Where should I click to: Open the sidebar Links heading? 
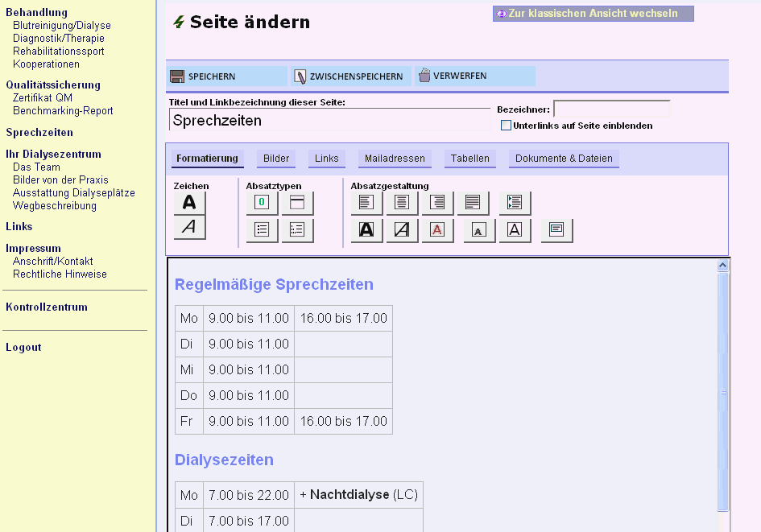[x=19, y=226]
